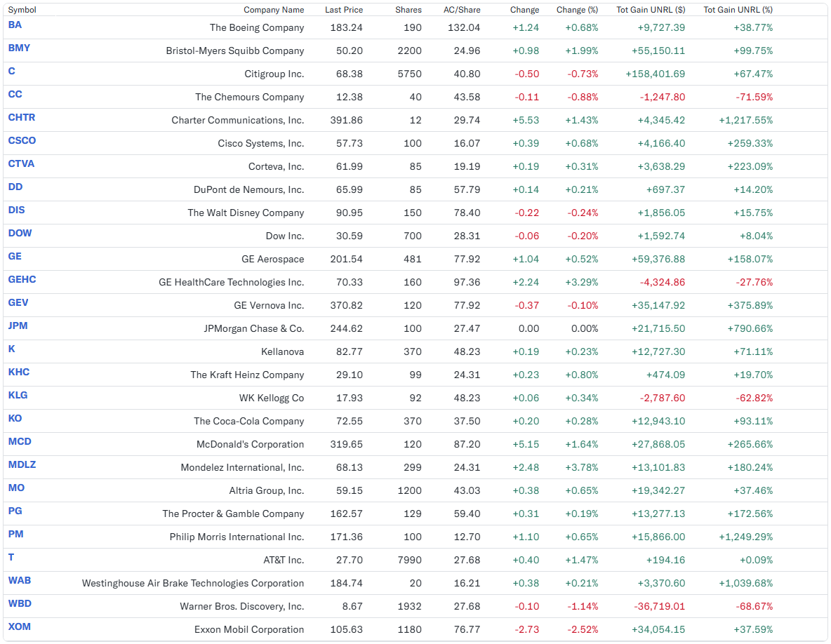
Task: Sort by the Change (%) column header
Action: click(577, 10)
